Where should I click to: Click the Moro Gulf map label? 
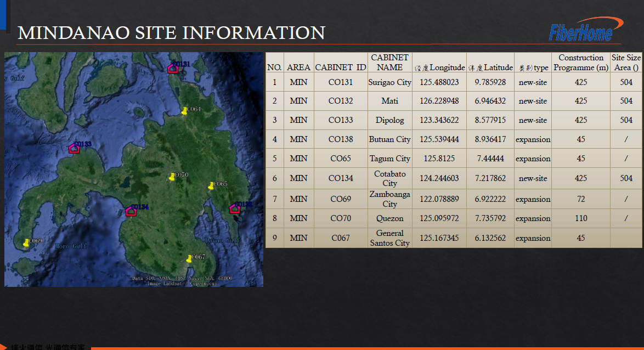pos(71,246)
